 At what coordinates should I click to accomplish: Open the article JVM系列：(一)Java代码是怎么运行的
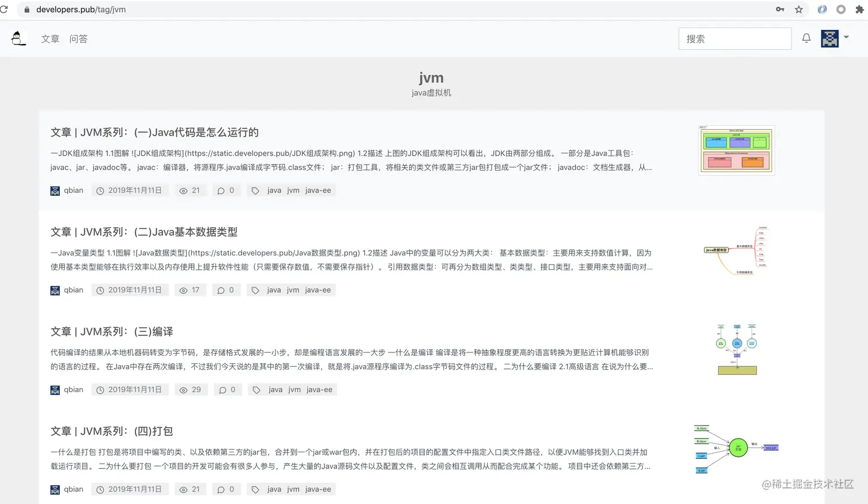pos(154,132)
